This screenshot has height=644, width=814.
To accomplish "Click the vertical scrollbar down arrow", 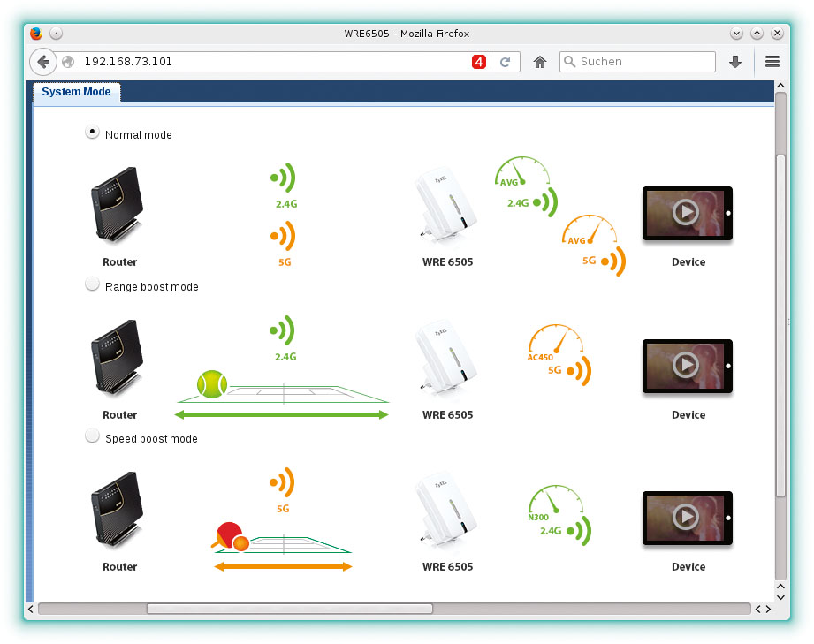I will (780, 587).
